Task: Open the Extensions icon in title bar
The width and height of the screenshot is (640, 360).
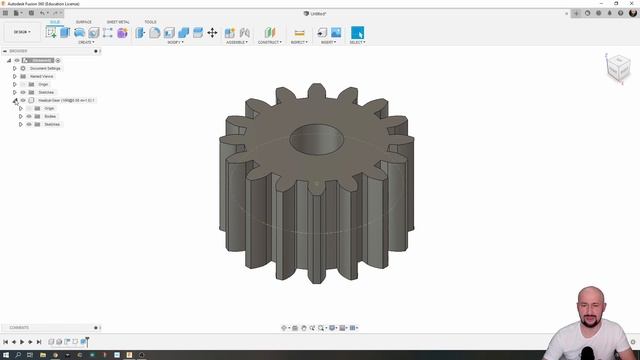Action: [x=587, y=13]
